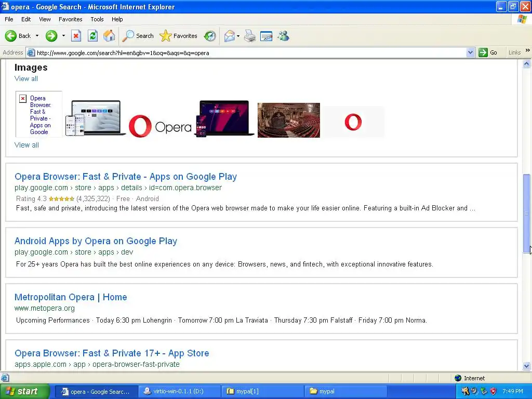
Task: Open the File menu
Action: point(9,19)
